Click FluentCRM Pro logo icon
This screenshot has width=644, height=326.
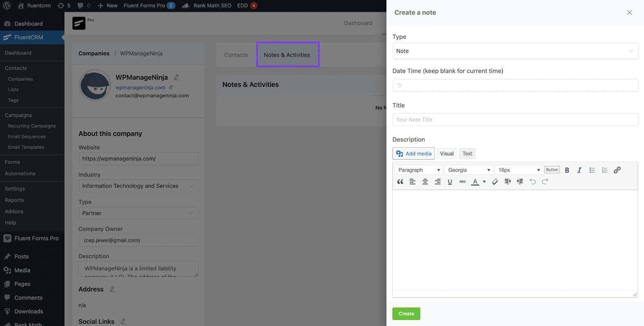pyautogui.click(x=79, y=23)
